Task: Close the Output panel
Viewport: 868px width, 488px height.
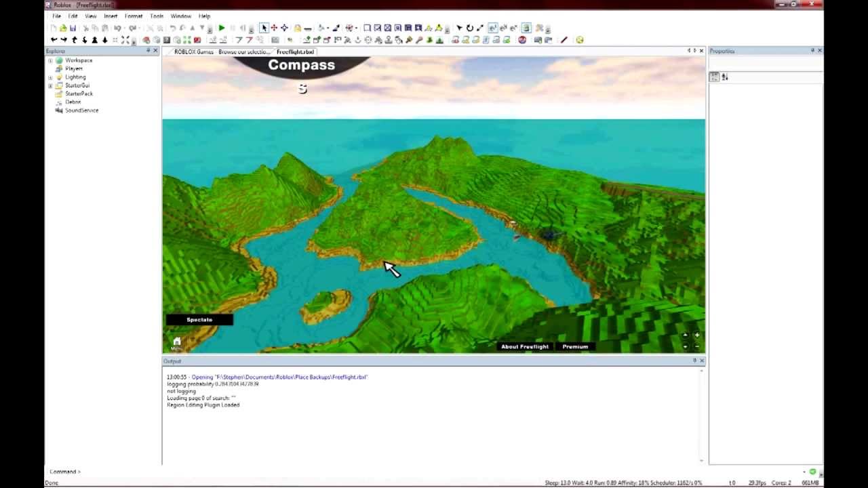Action: 702,361
